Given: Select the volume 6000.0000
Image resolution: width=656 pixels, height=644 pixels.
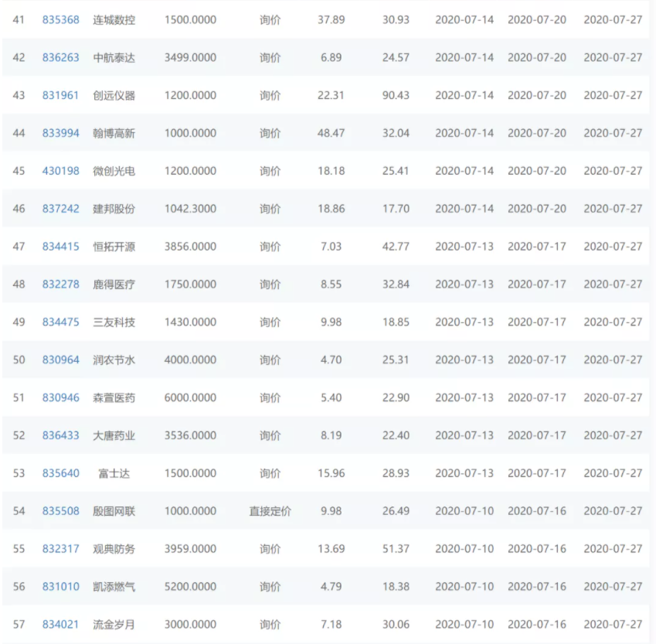Looking at the screenshot, I should tap(190, 398).
